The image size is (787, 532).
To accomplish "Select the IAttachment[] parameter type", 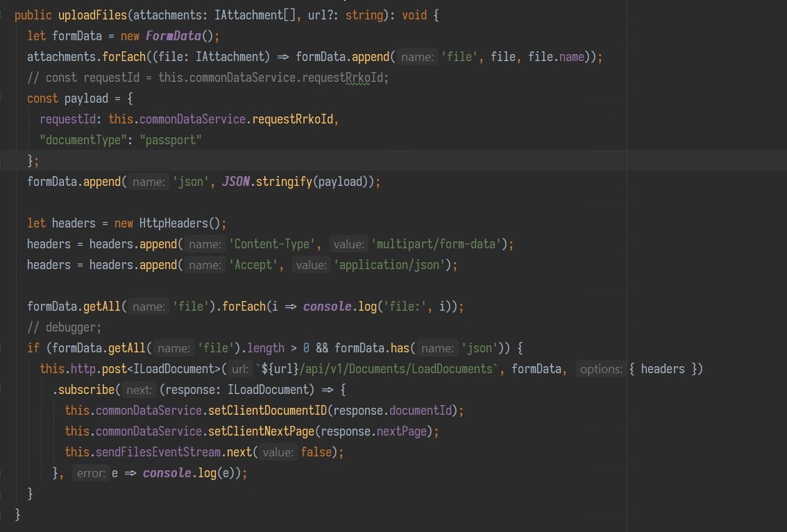I will pos(255,15).
